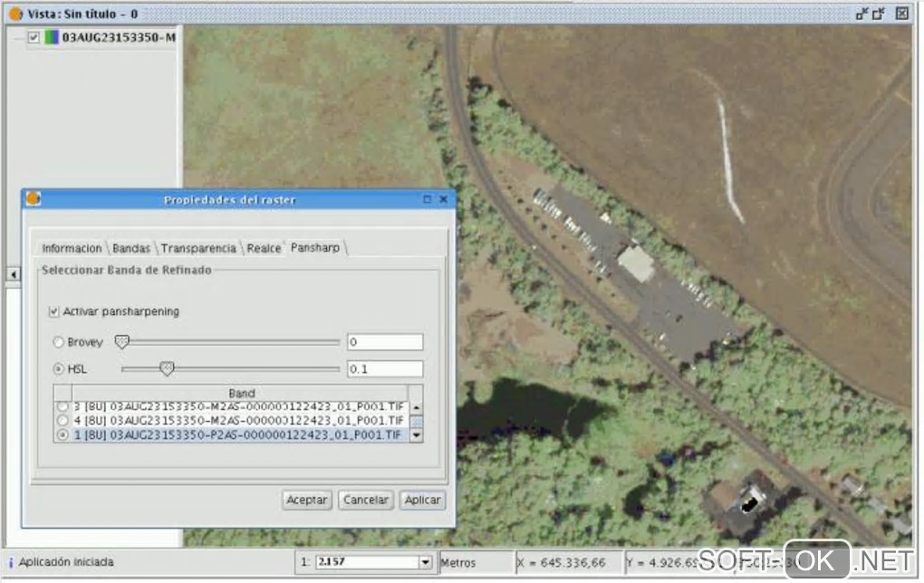Click the Aplicar button
Image resolution: width=924 pixels, height=583 pixels.
pyautogui.click(x=422, y=500)
